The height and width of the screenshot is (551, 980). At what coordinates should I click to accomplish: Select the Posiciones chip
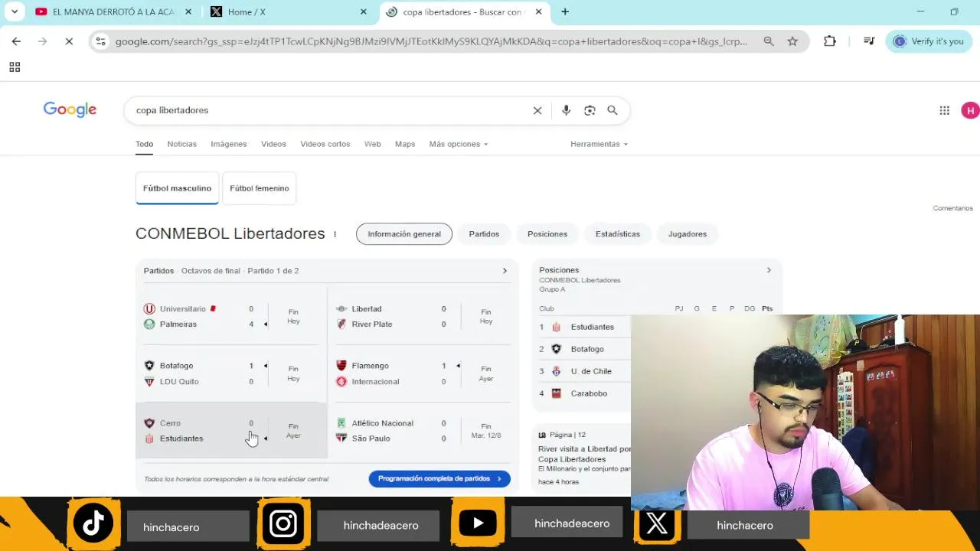click(547, 234)
